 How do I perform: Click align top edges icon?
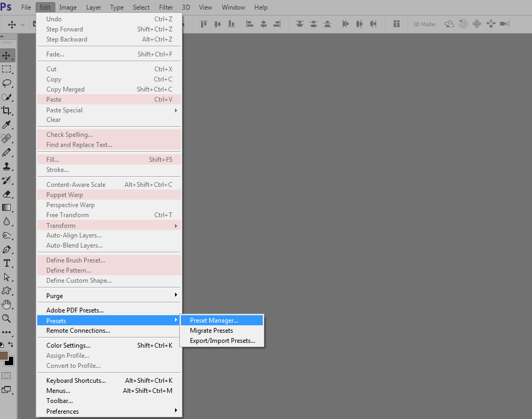tap(204, 24)
